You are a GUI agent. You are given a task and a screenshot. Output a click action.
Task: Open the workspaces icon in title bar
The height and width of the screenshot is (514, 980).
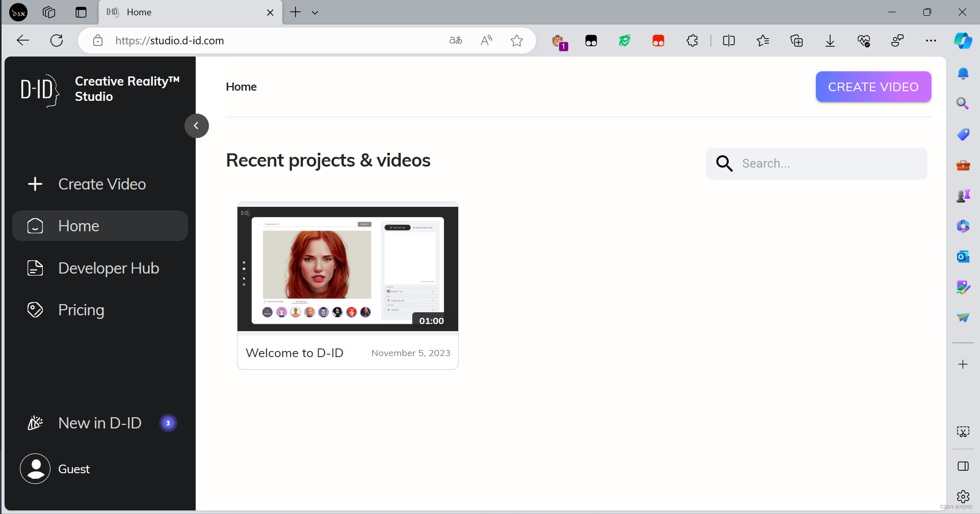(49, 12)
